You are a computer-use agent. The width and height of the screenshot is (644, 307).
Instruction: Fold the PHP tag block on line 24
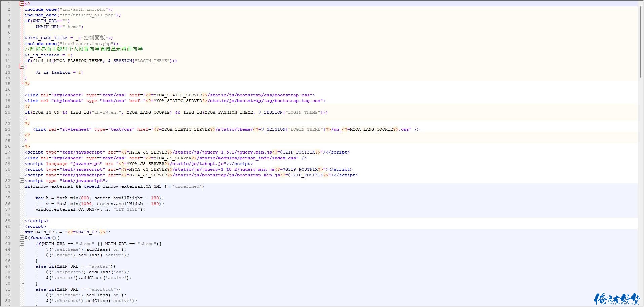point(22,135)
